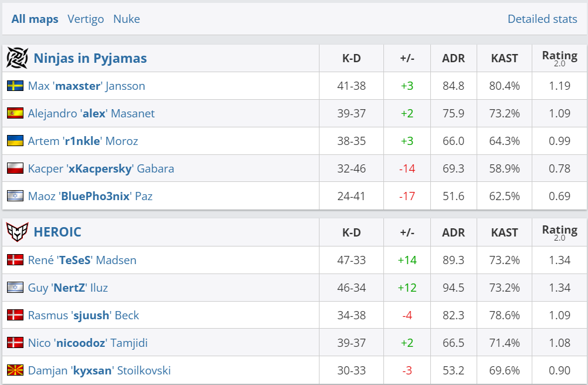Click the Spanish flag beside alex
The image size is (588, 385).
(15, 113)
